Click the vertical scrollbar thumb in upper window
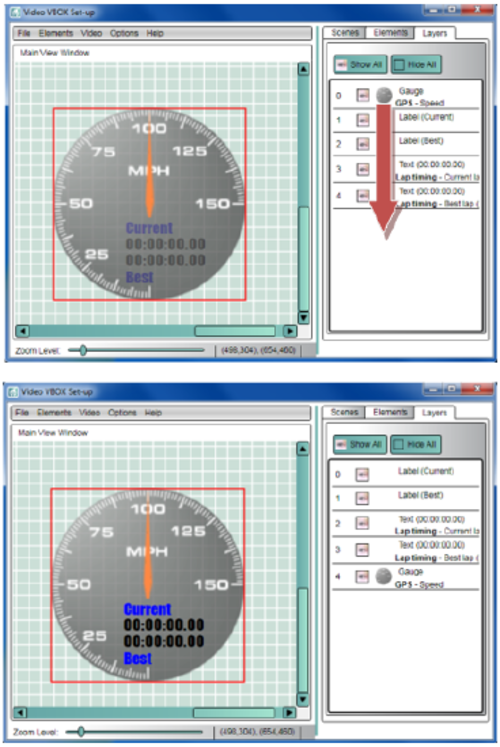The width and height of the screenshot is (500, 747). coord(303,259)
